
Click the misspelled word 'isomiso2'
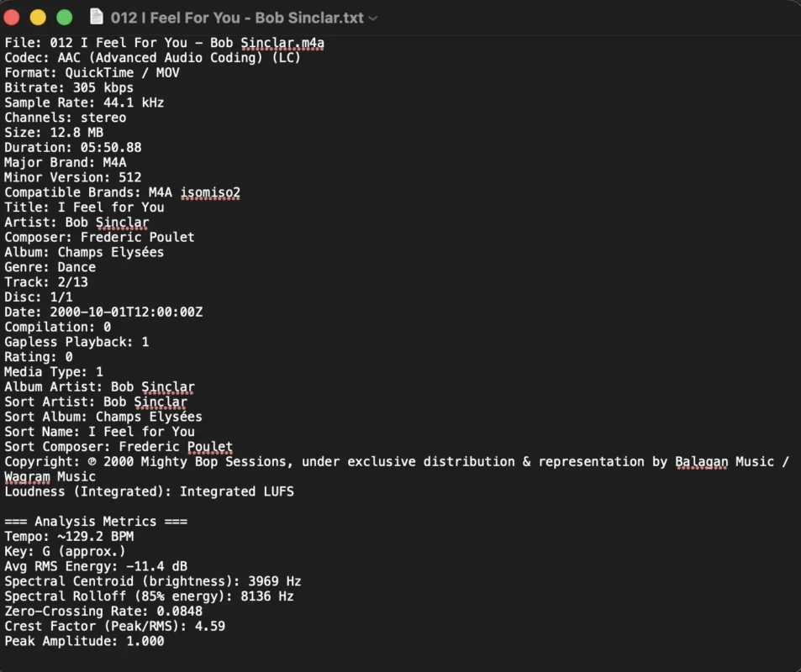210,192
